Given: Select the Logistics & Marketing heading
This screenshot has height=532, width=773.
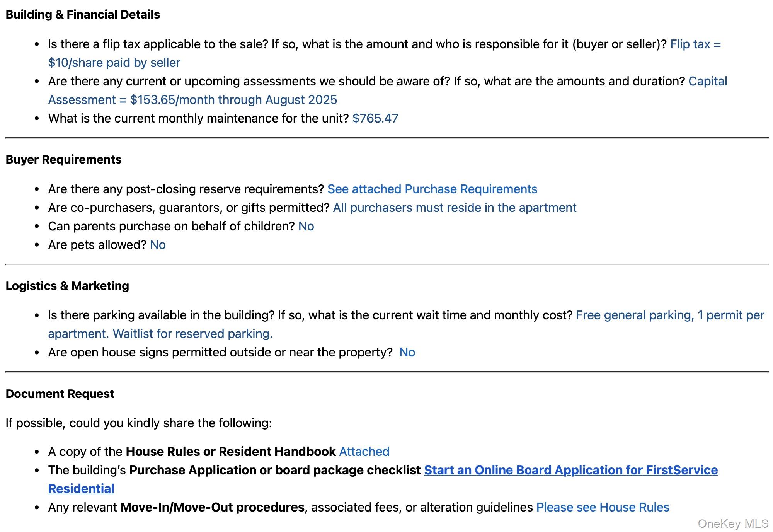Looking at the screenshot, I should tap(67, 286).
